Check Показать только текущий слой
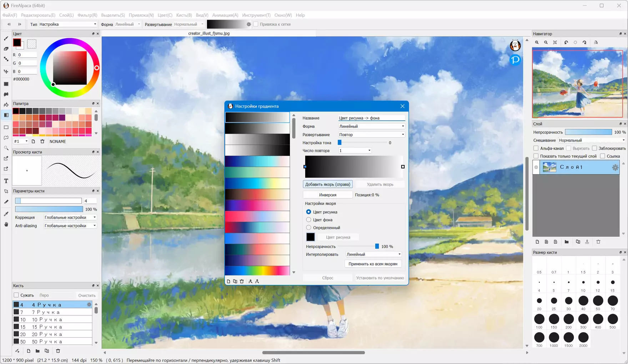Viewport: 628px width, 364px height. [536, 156]
